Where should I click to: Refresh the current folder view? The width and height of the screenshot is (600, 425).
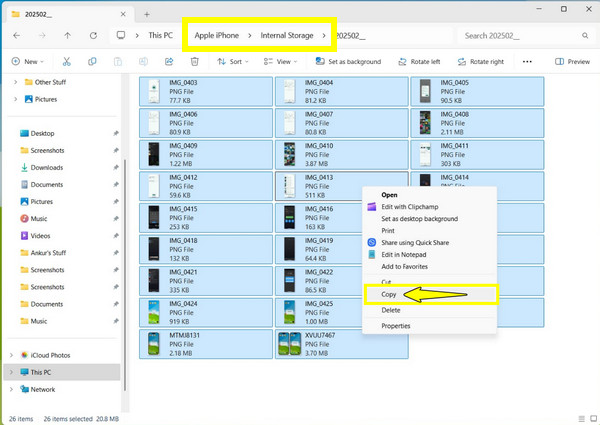click(x=92, y=36)
